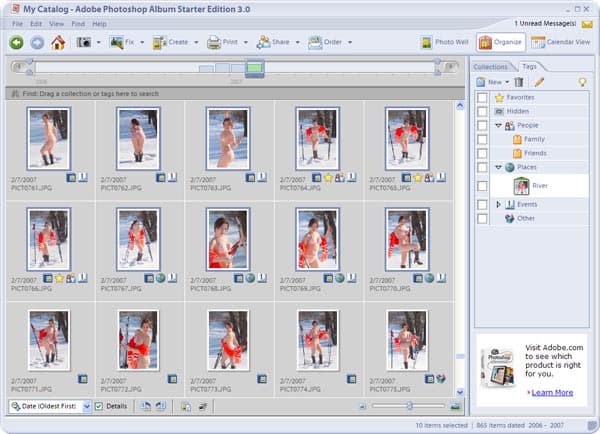Open the Help menu
Viewport: 600px width, 434px height.
tap(99, 24)
